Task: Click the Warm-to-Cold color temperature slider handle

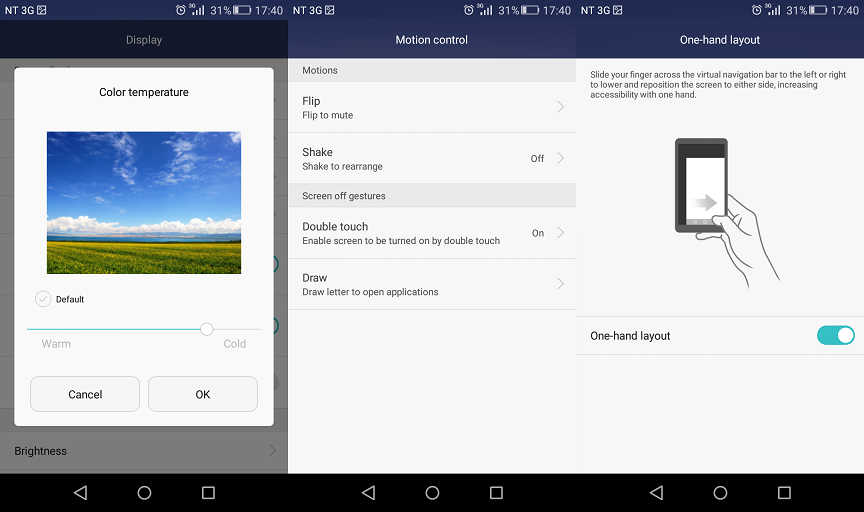Action: 207,329
